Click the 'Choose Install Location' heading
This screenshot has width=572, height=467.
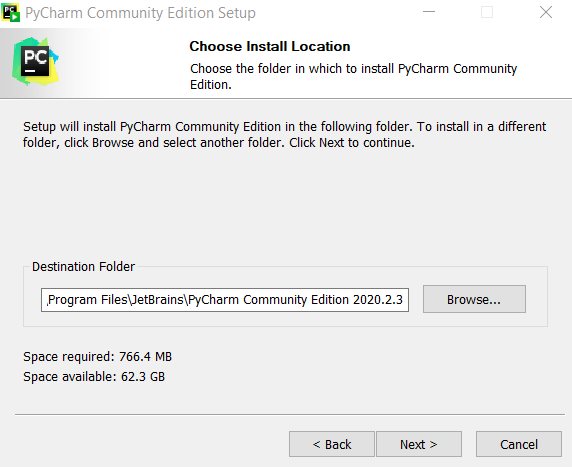tap(270, 46)
